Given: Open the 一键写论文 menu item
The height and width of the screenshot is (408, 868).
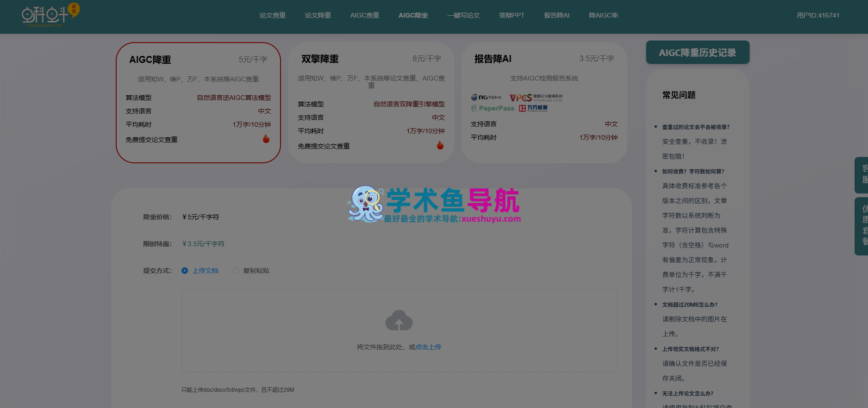Looking at the screenshot, I should coord(463,15).
